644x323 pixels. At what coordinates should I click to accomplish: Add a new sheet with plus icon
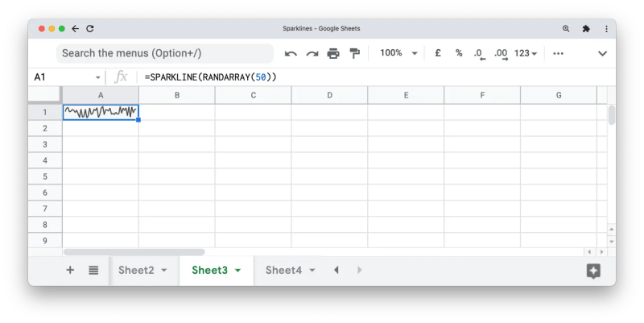point(70,270)
